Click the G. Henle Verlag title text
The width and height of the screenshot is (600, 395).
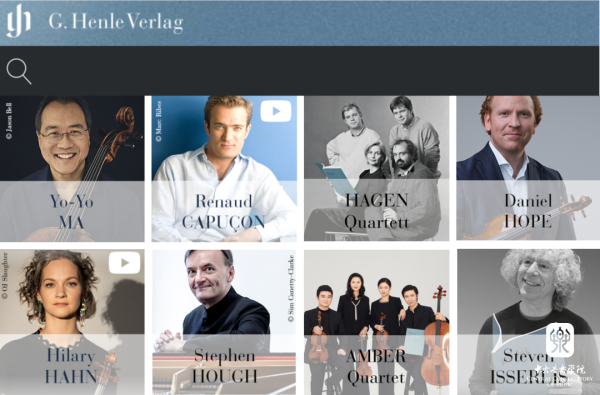116,22
